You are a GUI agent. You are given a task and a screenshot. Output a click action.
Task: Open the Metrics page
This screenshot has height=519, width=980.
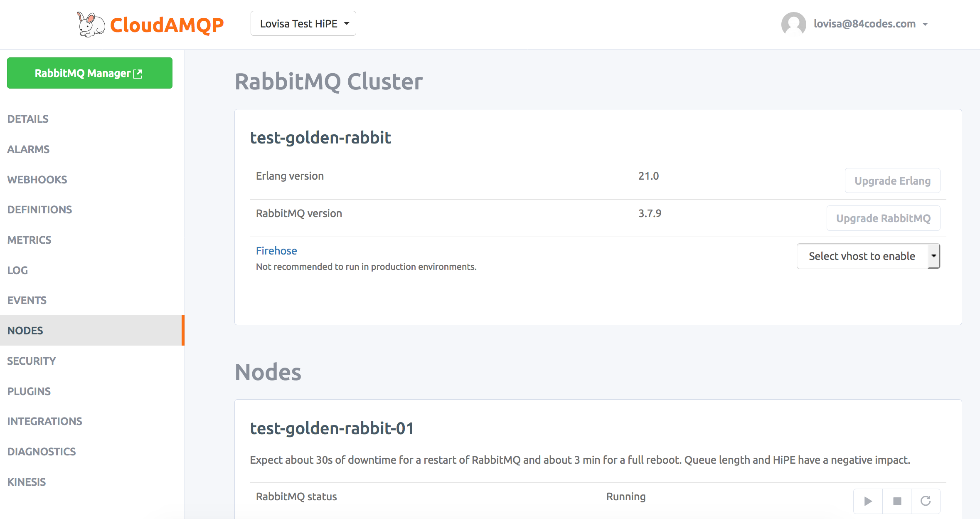[x=29, y=240]
